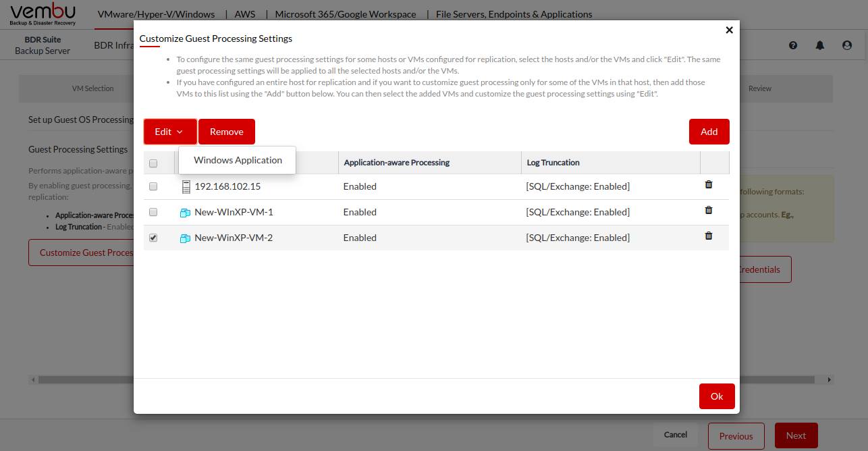Remove New-WinXP-VM-2 using its trash icon
Viewport: 868px width, 451px height.
(x=708, y=236)
